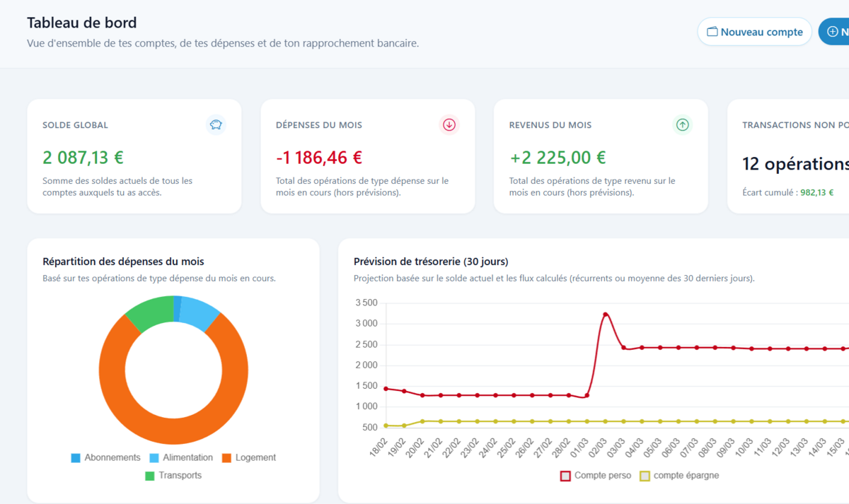Click the Nouveau compte button

click(x=754, y=31)
